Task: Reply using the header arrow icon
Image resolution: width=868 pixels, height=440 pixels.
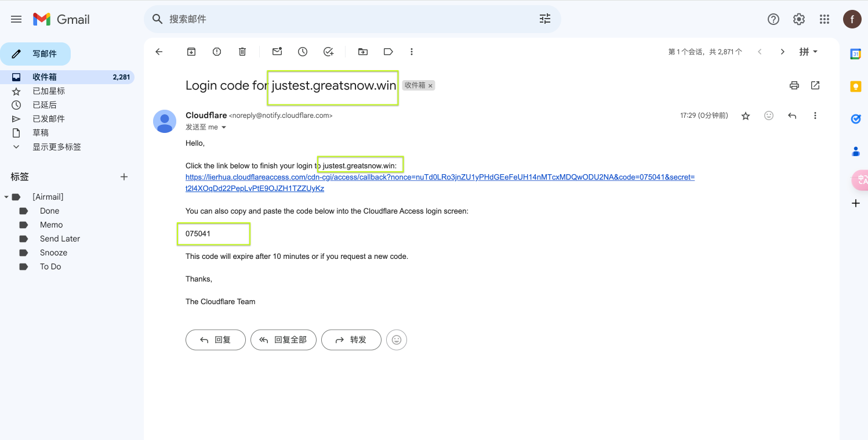Action: (792, 116)
